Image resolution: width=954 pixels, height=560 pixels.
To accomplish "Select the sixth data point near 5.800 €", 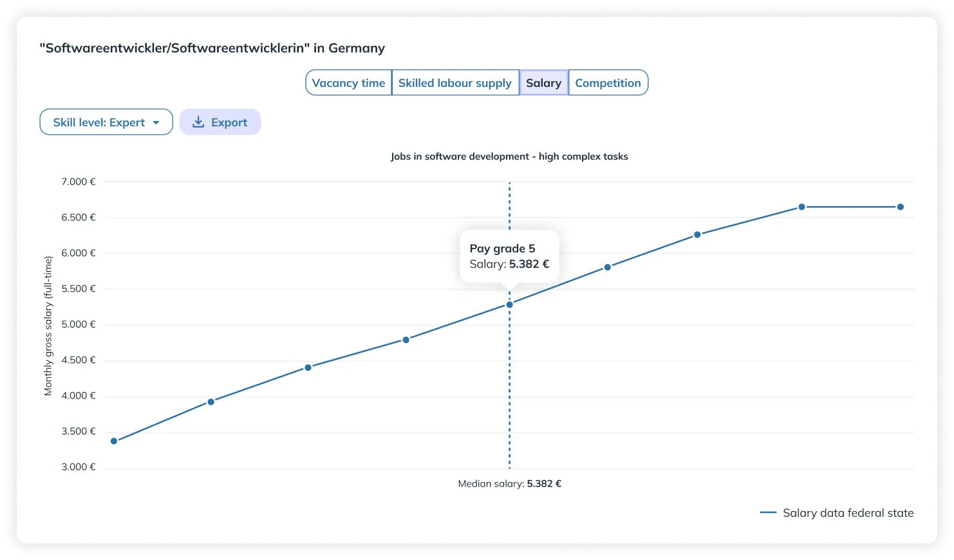I will (x=607, y=267).
